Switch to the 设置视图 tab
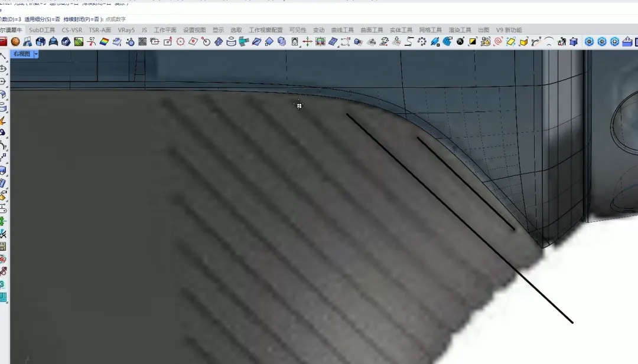Viewport: 638px width, 364px height. point(194,30)
